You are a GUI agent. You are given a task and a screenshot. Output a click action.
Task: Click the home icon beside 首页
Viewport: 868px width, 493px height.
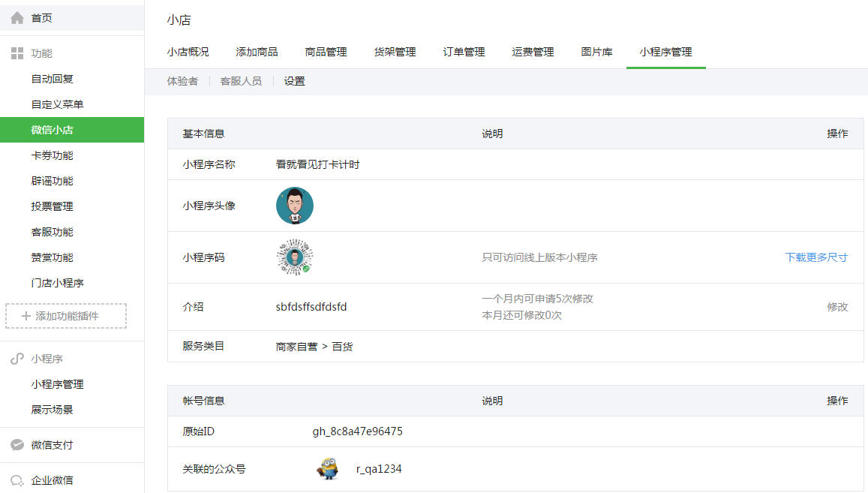click(17, 18)
